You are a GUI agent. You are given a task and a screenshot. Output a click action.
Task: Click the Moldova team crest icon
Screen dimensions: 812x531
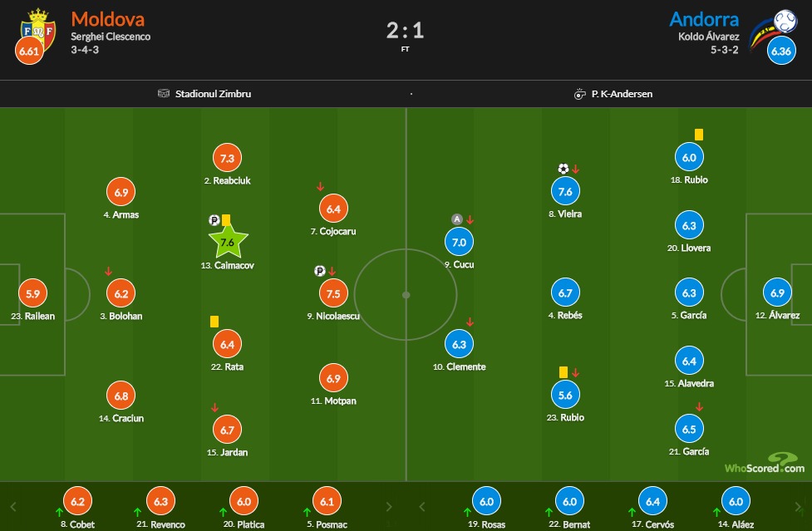pyautogui.click(x=37, y=30)
